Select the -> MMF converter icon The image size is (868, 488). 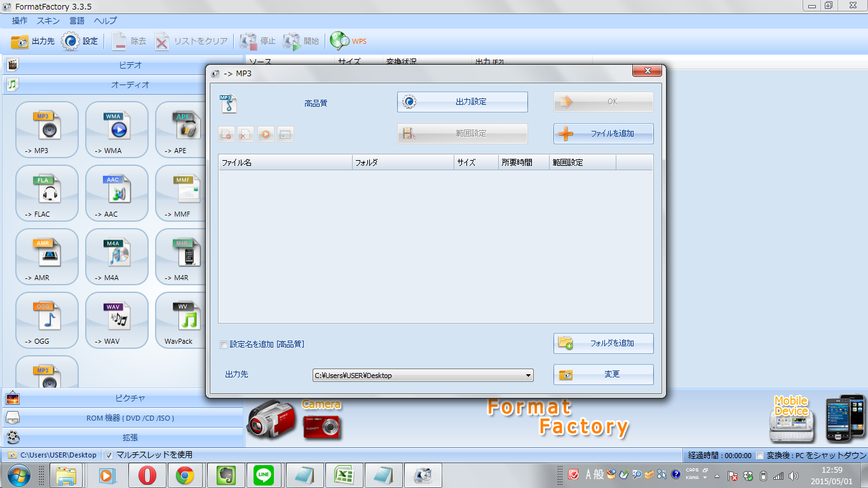pyautogui.click(x=180, y=193)
